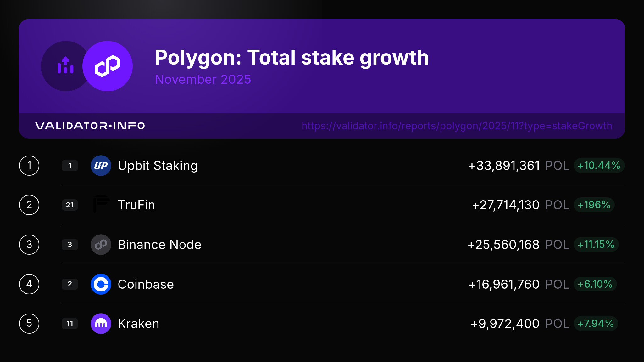
Task: Click the Kraken logo icon
Action: [x=101, y=324]
